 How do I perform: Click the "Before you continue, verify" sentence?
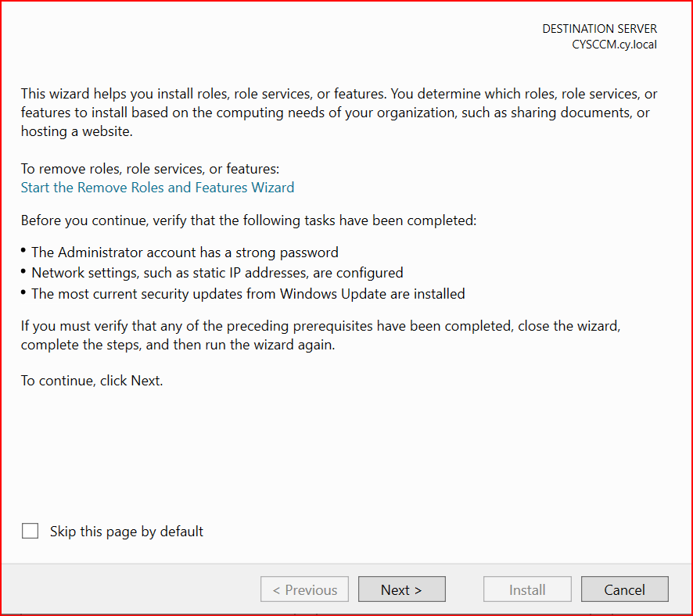[x=248, y=220]
